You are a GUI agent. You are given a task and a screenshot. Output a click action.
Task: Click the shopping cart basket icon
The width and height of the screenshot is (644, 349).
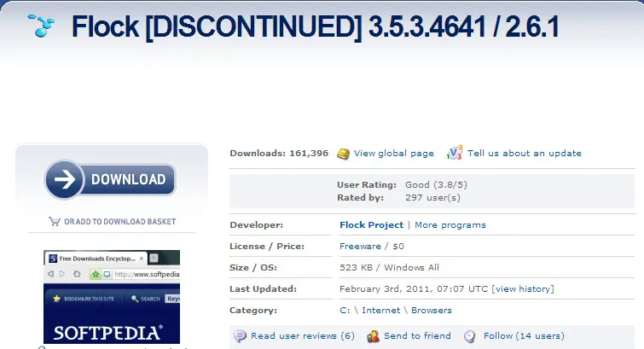[x=55, y=222]
